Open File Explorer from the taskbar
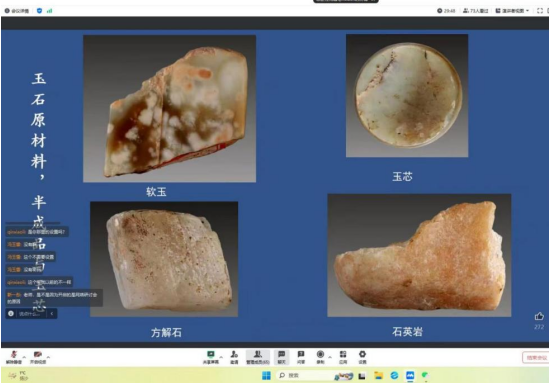The width and height of the screenshot is (549, 383). [x=378, y=376]
